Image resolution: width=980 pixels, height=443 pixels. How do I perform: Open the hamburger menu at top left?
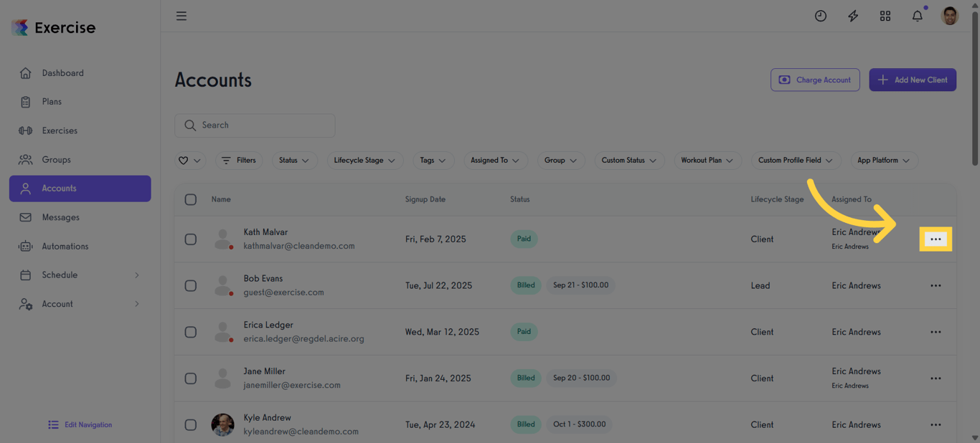pyautogui.click(x=181, y=15)
